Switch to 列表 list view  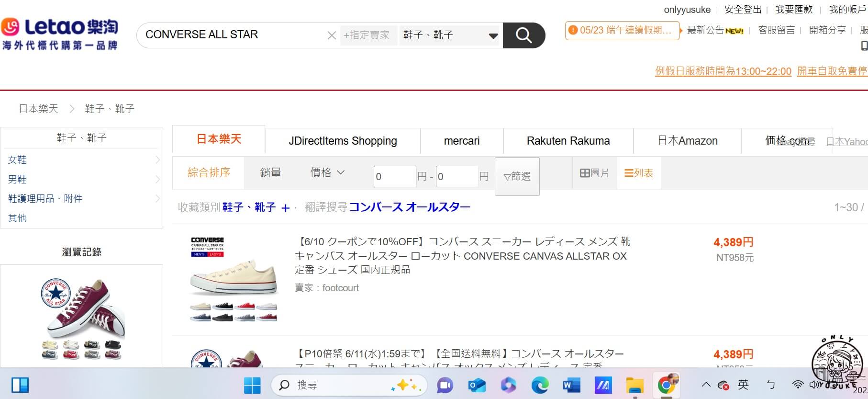(639, 173)
